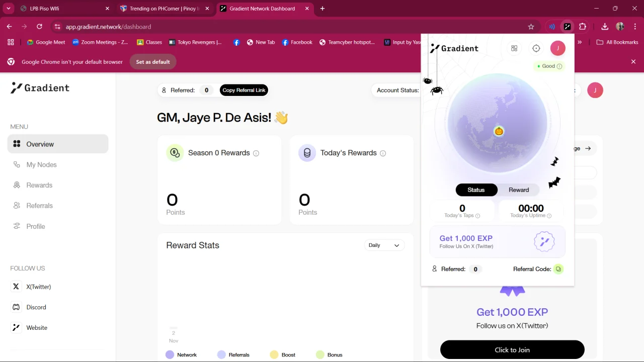Switch to Trending on PHCorner tab
The width and height of the screenshot is (644, 362).
tap(165, 9)
